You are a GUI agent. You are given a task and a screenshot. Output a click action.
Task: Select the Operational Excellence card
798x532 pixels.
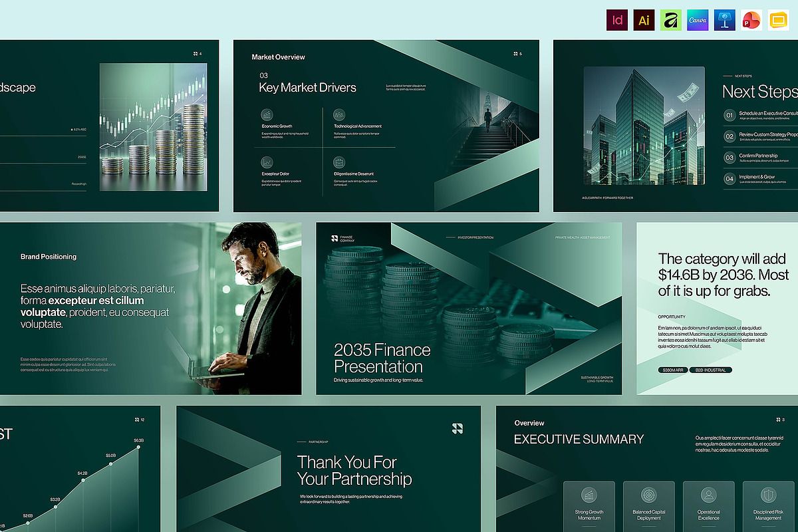point(709,507)
